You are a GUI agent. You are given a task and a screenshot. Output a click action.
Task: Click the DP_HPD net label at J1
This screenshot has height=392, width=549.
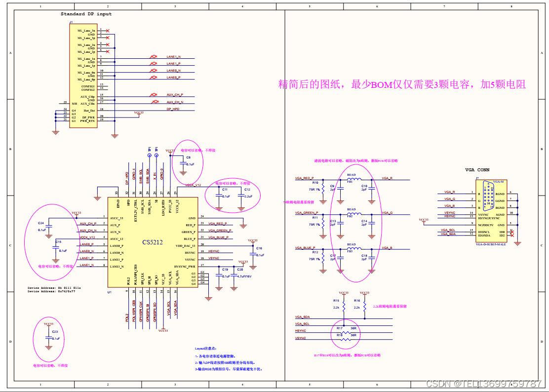173,109
